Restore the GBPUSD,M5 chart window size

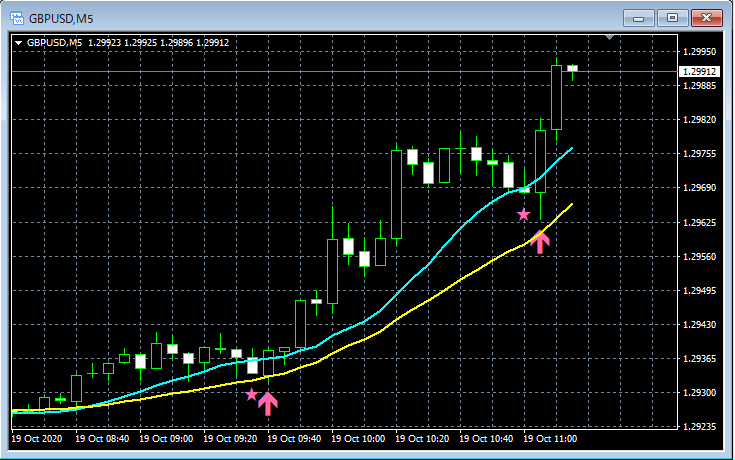tap(672, 18)
